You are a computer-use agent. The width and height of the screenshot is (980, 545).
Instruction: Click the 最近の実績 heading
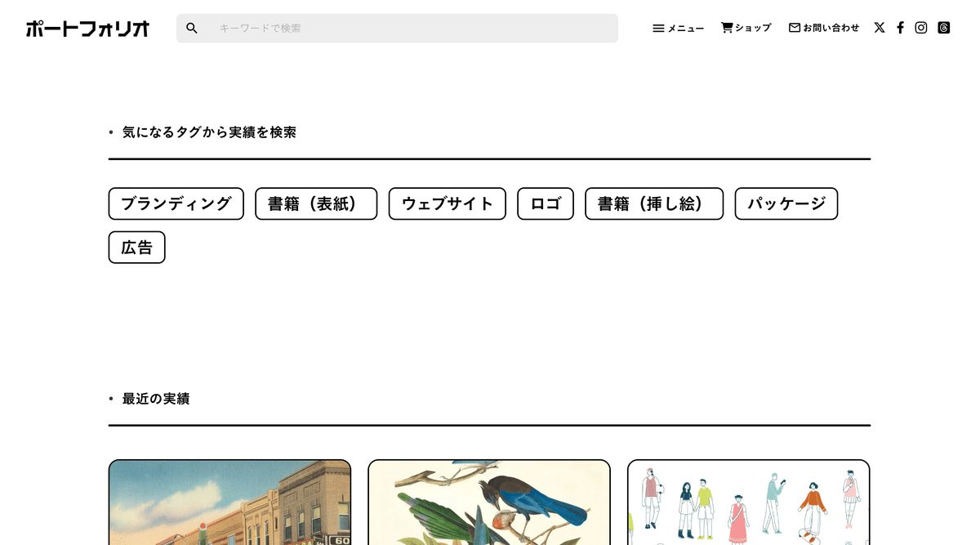pyautogui.click(x=156, y=399)
